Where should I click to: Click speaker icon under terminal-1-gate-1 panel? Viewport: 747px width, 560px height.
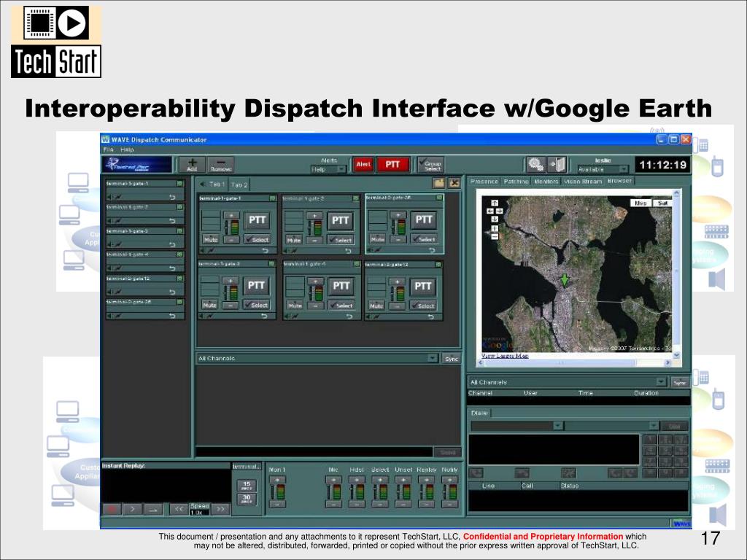tap(203, 251)
